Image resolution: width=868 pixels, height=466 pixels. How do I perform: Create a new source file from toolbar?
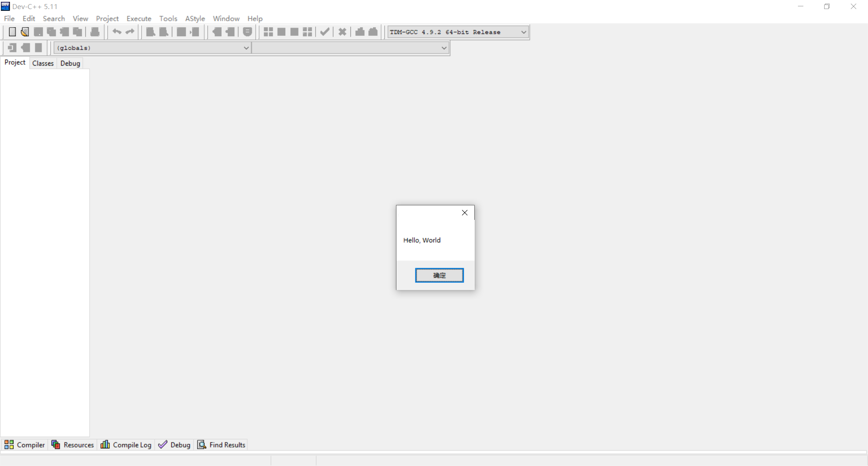pyautogui.click(x=12, y=32)
